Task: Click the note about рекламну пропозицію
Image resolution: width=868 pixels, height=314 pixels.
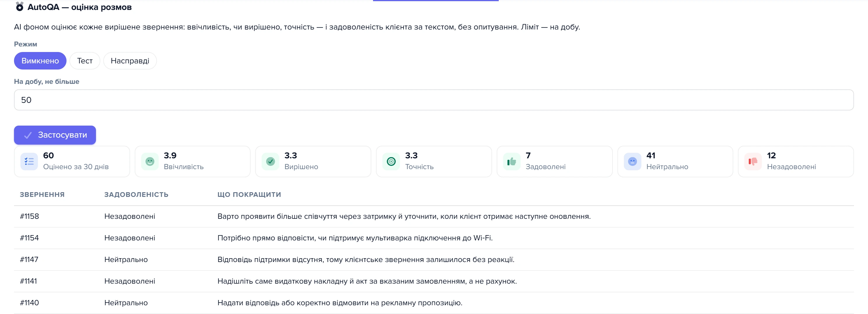Action: click(x=340, y=303)
